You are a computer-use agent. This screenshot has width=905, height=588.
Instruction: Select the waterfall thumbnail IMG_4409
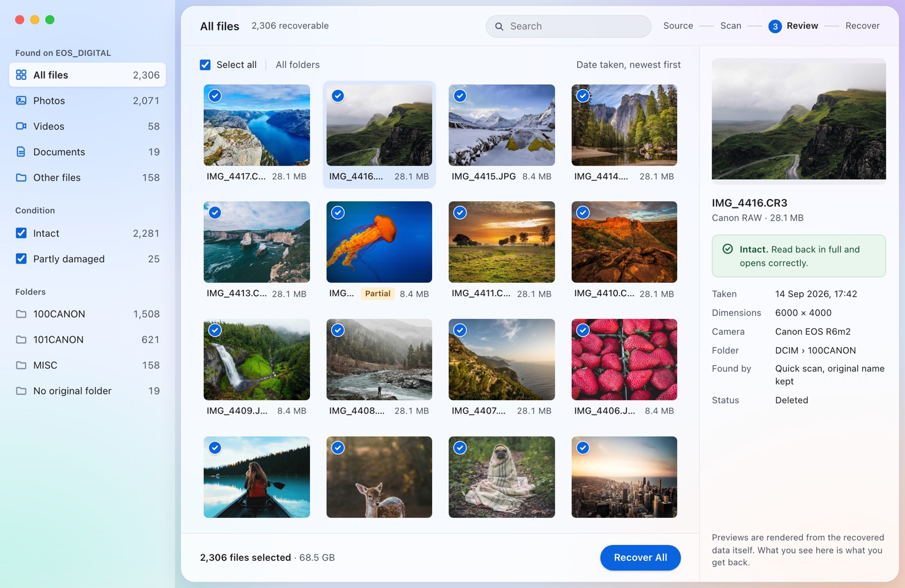pyautogui.click(x=257, y=360)
